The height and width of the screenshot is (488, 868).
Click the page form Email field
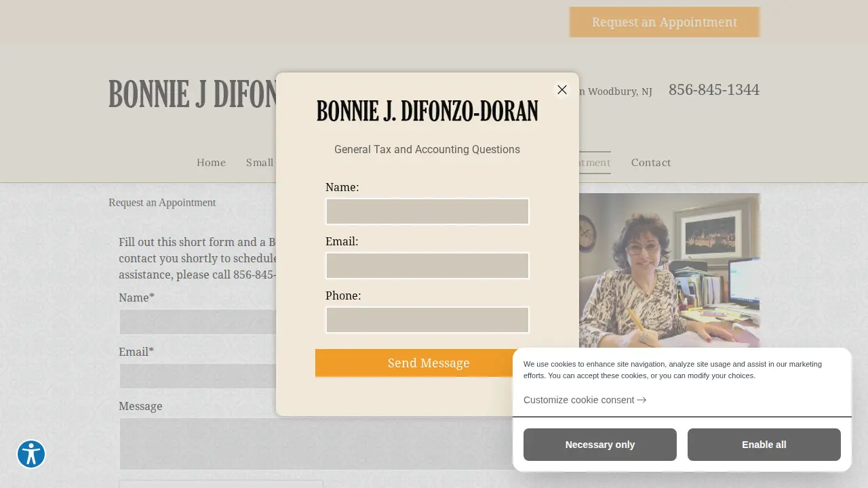(x=198, y=376)
